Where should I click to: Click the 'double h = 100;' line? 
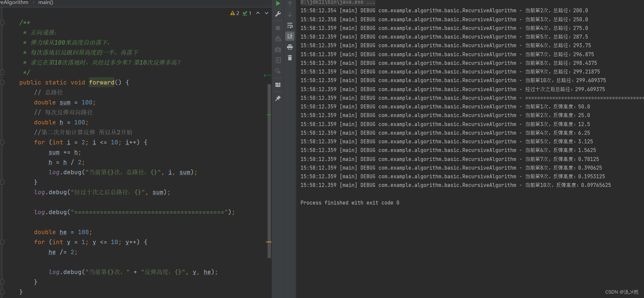point(61,122)
